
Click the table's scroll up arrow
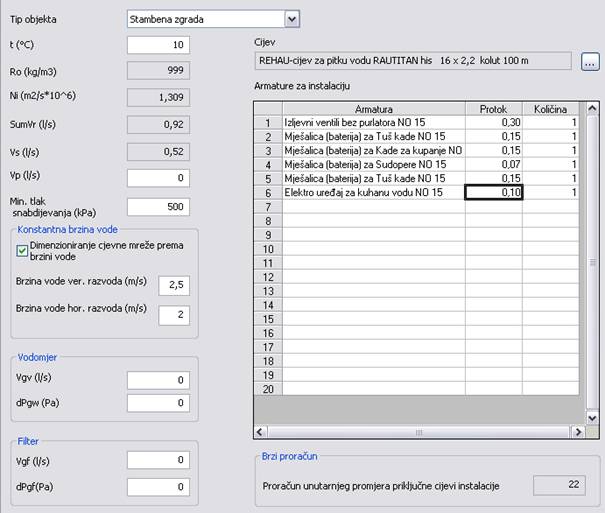point(592,108)
